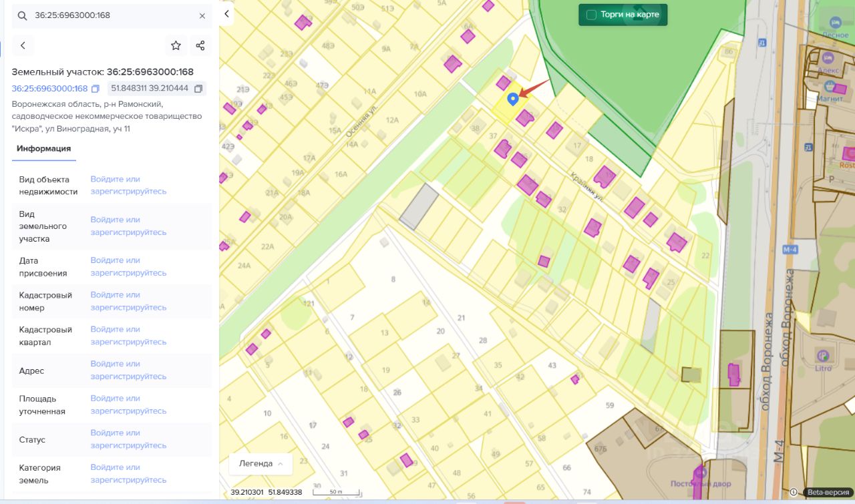Viewport: 855px width, 504px height.
Task: Click the M-4 highway shield on the map
Action: click(x=791, y=250)
